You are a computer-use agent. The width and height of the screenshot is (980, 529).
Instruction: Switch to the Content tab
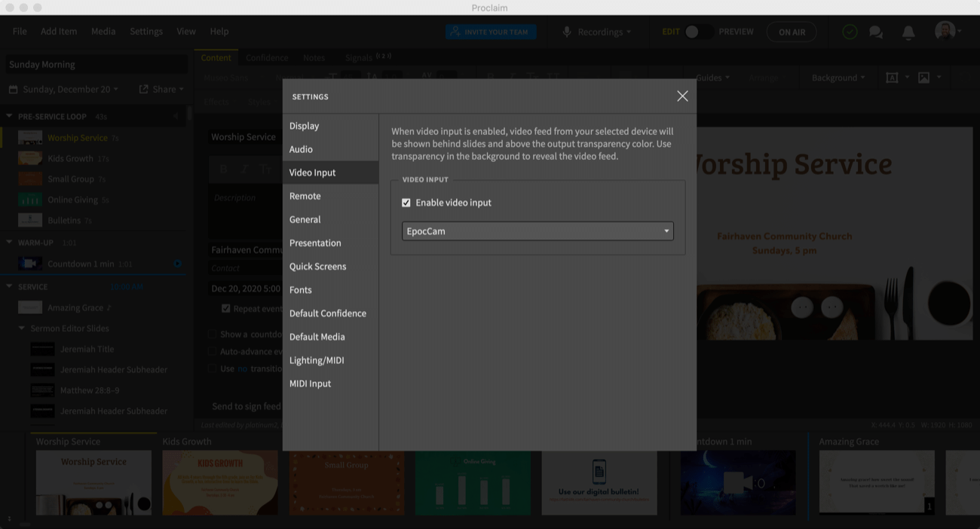pos(216,57)
